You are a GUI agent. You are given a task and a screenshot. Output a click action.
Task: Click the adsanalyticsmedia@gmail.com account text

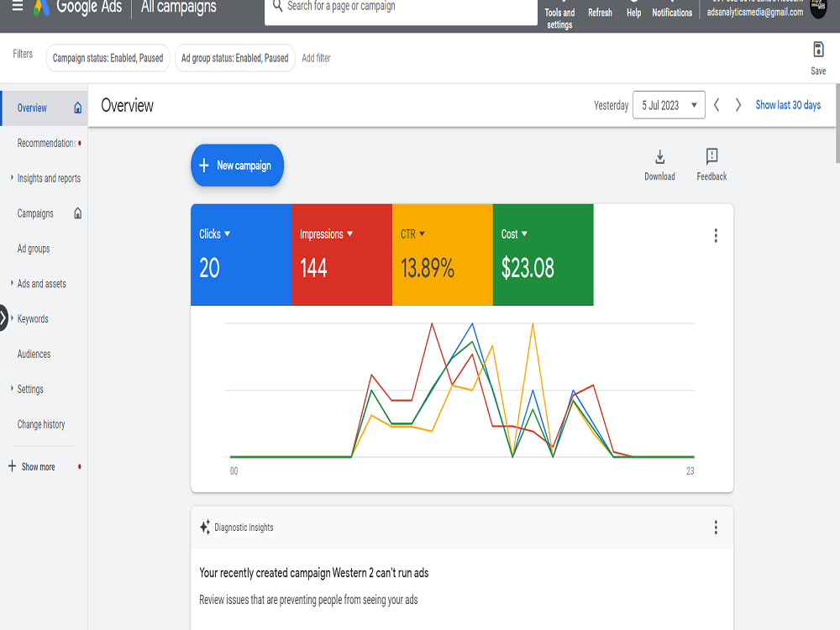[755, 12]
